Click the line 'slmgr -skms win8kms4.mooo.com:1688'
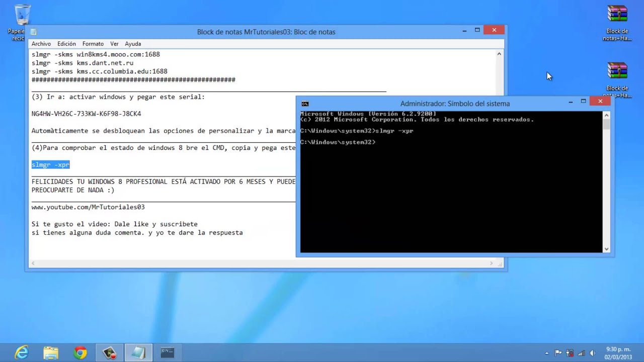The width and height of the screenshot is (644, 362). (x=96, y=54)
